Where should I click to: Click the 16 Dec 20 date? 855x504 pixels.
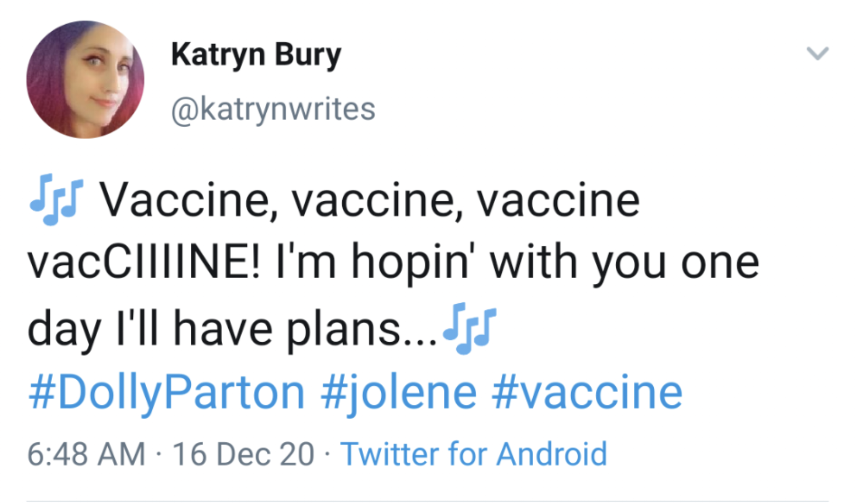coord(243,454)
